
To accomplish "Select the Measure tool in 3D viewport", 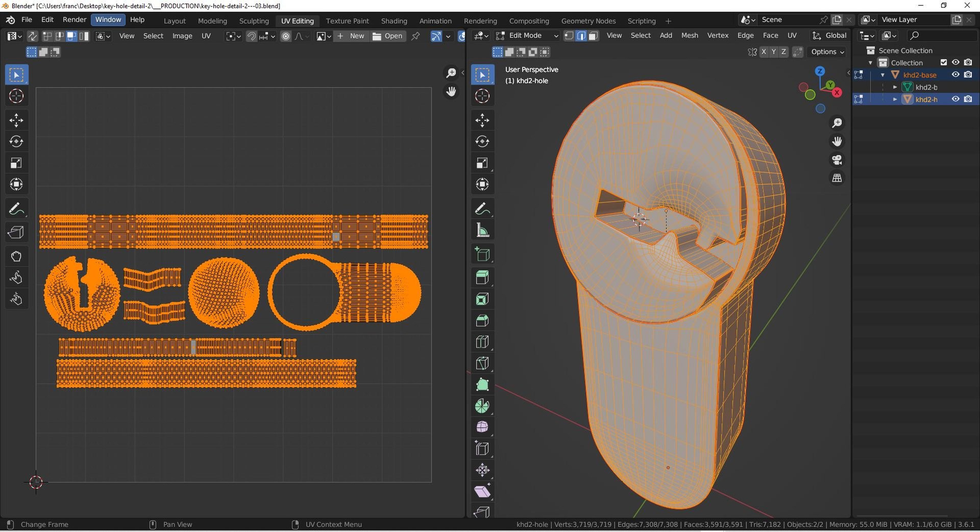I will coord(482,230).
